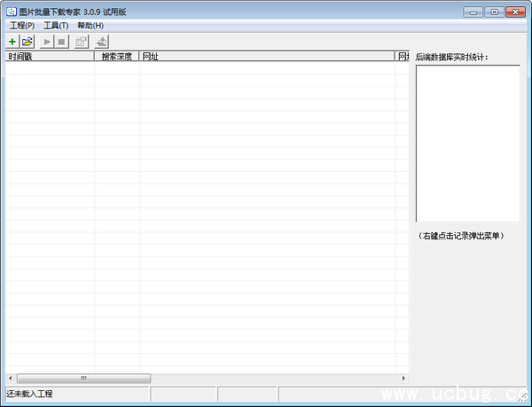Click the horizontal scrollbar thumb
The image size is (532, 407).
(84, 378)
